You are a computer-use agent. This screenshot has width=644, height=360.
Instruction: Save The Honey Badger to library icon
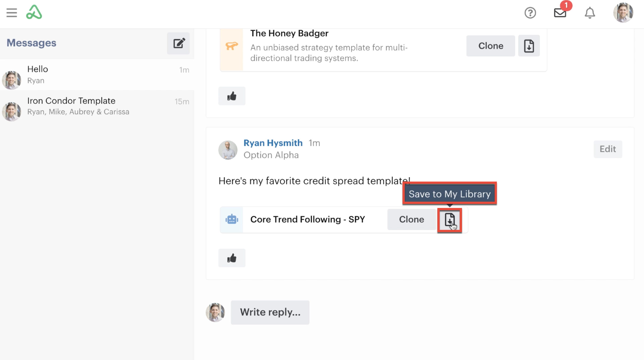click(x=529, y=46)
